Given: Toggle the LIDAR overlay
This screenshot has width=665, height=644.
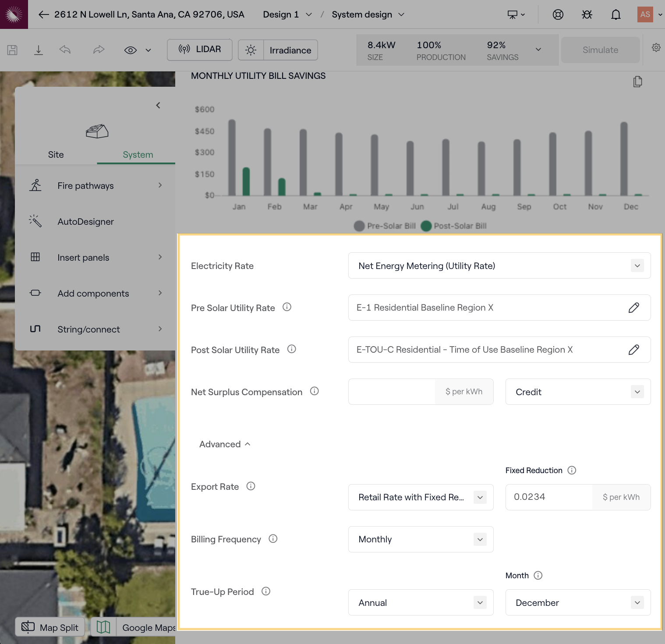Looking at the screenshot, I should (200, 50).
